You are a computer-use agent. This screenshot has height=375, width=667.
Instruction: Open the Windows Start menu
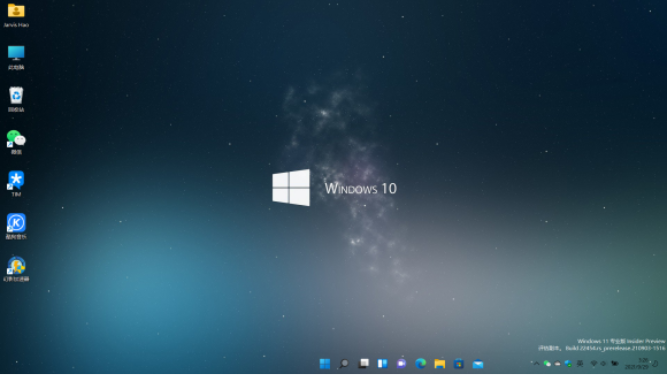(x=325, y=364)
